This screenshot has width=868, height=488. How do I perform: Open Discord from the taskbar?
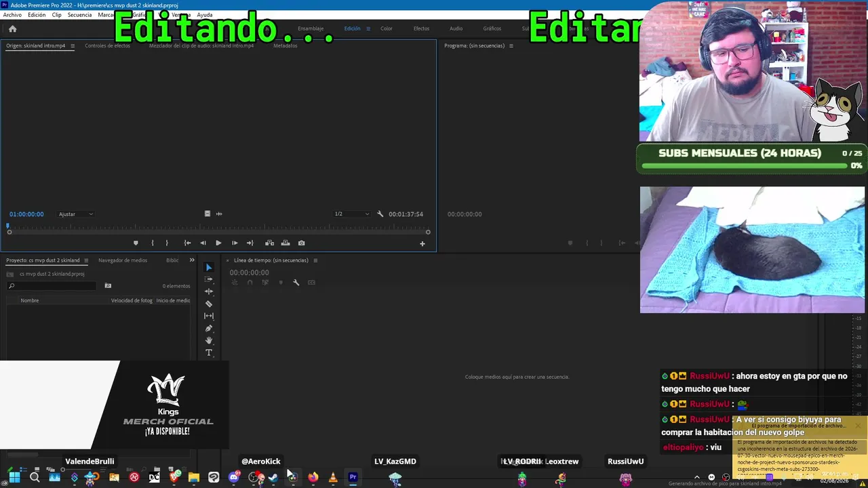point(234,477)
